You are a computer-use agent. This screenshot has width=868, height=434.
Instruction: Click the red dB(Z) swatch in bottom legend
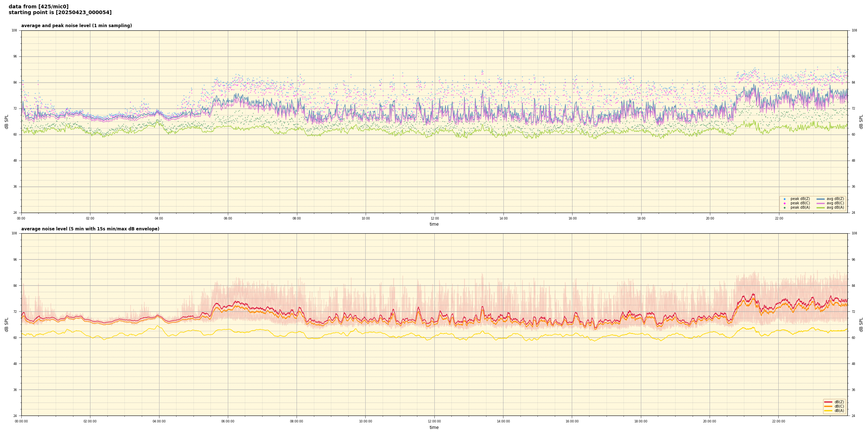point(828,402)
